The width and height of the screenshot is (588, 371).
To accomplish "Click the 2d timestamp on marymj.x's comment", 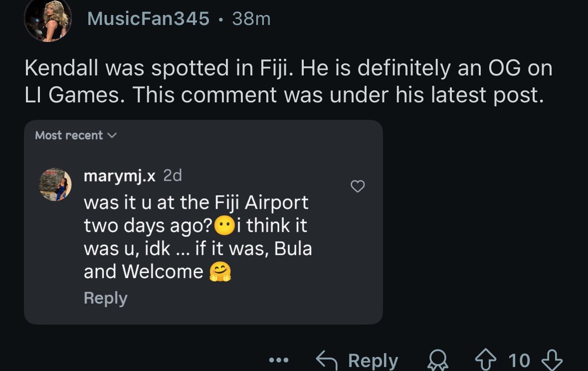I will click(173, 175).
